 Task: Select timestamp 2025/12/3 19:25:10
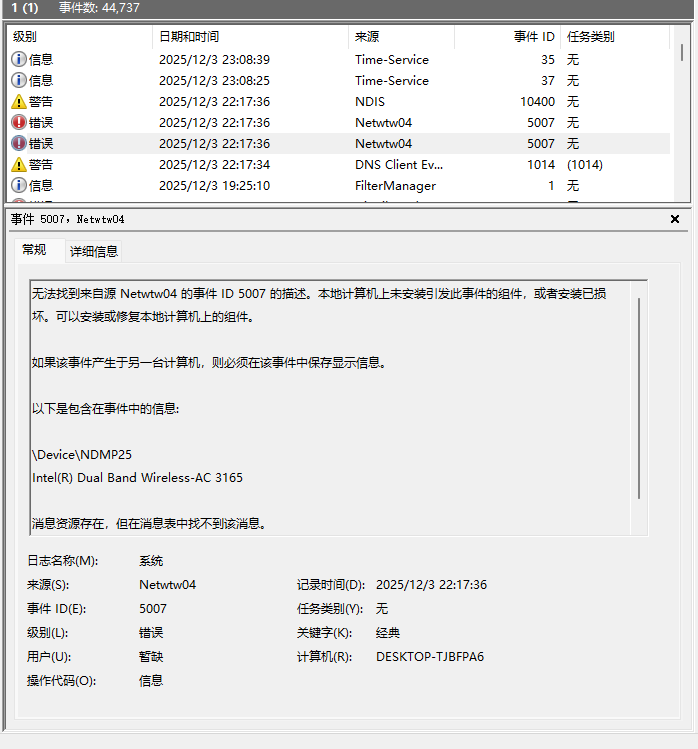click(x=214, y=186)
